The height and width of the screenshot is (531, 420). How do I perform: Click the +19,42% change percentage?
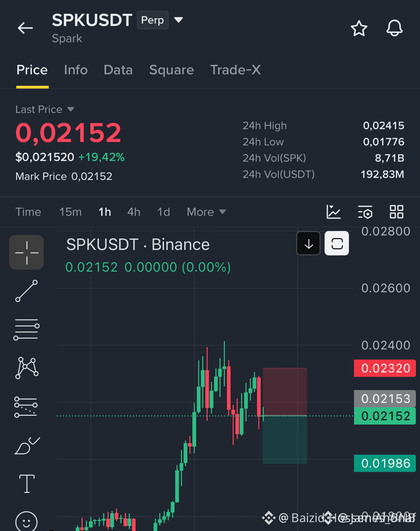coord(101,157)
